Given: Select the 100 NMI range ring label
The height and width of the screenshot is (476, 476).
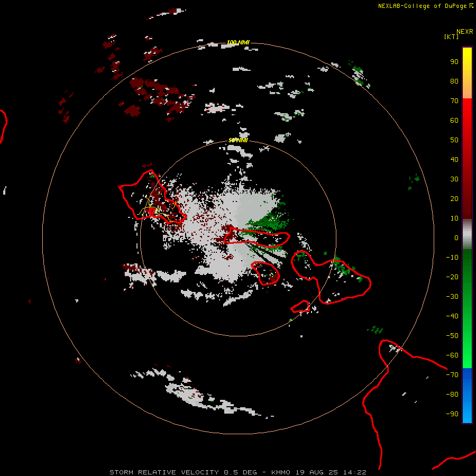Looking at the screenshot, I should tap(238, 42).
